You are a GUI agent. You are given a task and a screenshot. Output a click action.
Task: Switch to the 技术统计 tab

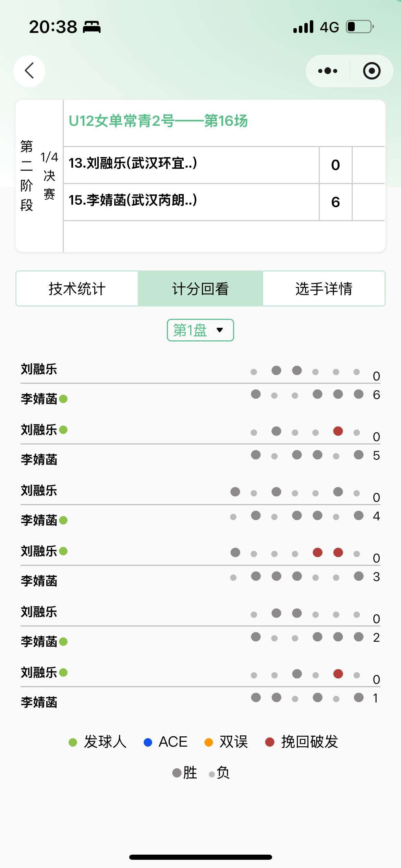point(77,289)
